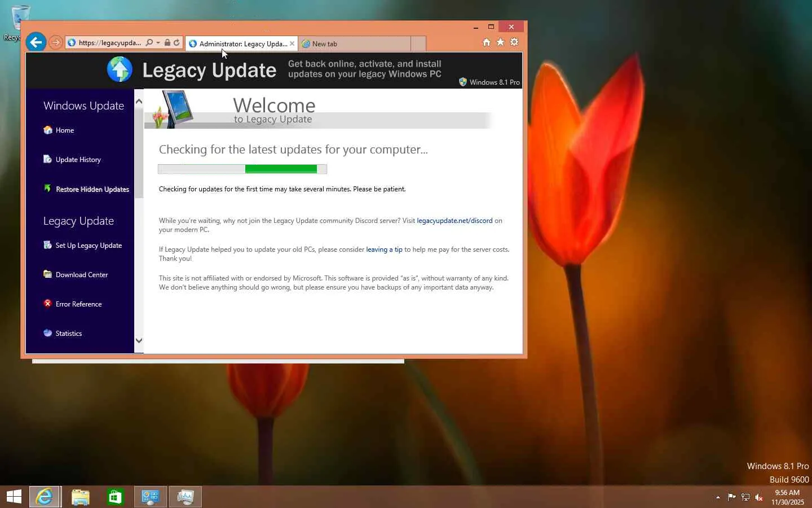Open the Download Center link
Image resolution: width=812 pixels, height=508 pixels.
tap(82, 275)
